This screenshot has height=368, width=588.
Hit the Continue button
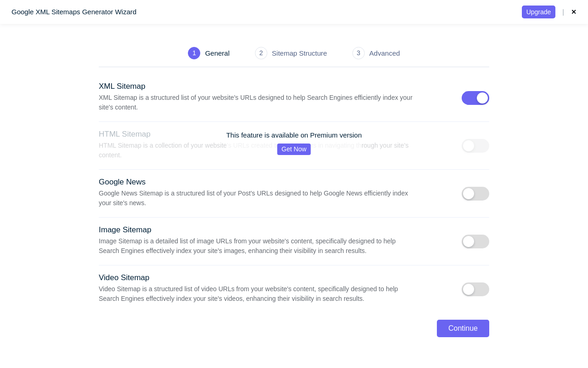(463, 328)
